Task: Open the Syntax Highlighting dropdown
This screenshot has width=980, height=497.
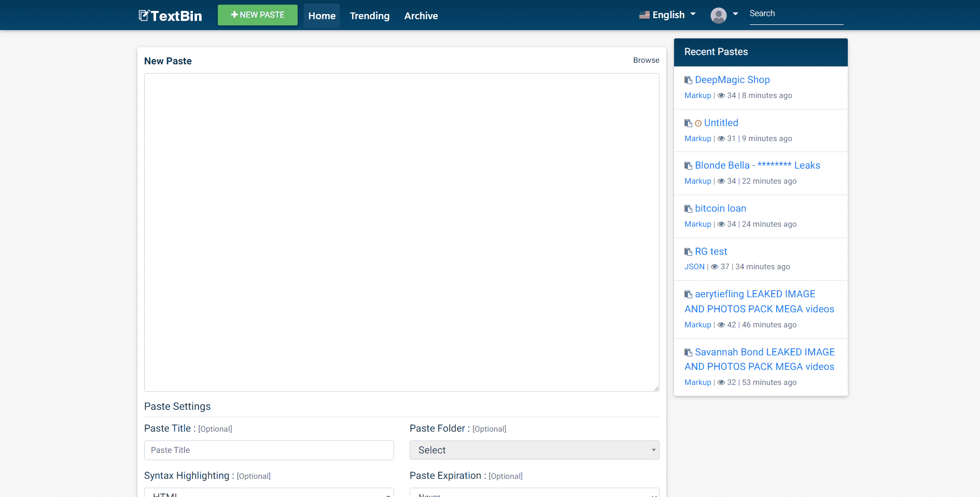Action: (x=269, y=492)
